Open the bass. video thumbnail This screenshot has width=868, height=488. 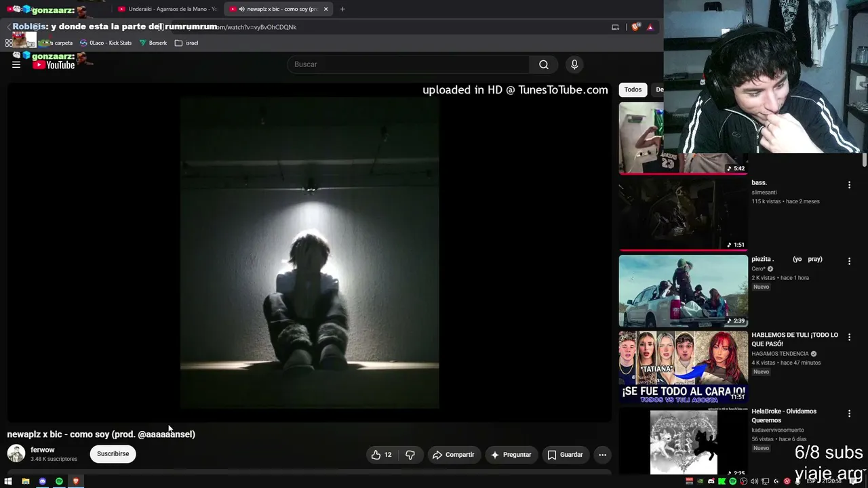click(x=683, y=215)
